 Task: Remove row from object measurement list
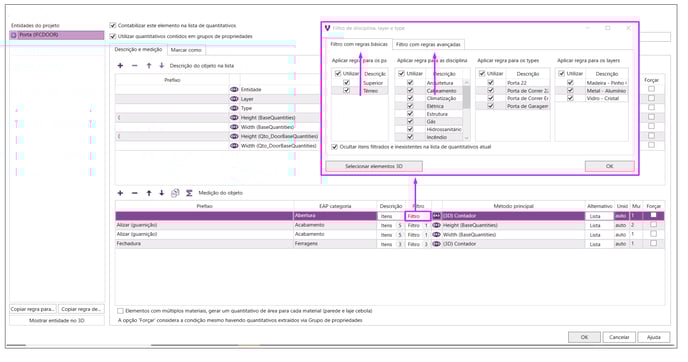pos(135,193)
